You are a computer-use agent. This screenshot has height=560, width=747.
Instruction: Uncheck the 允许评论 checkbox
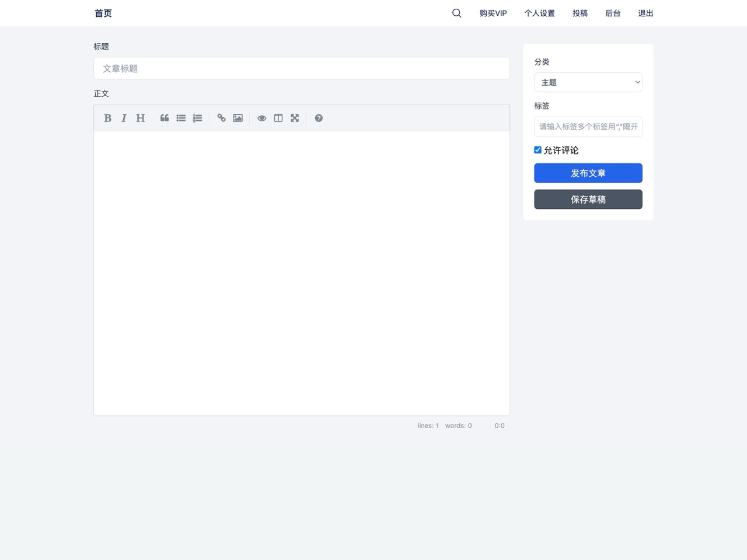click(x=537, y=150)
